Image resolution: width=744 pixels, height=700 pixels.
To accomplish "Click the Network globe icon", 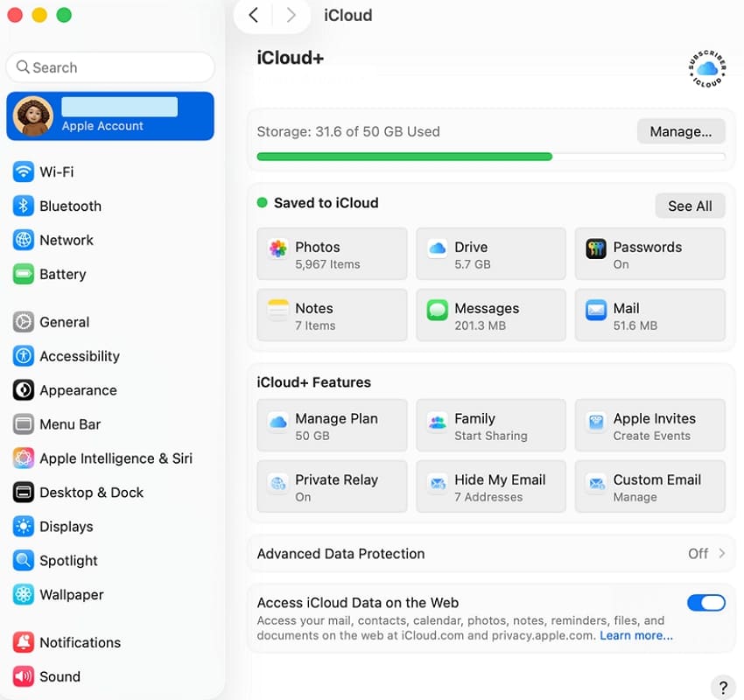I will [24, 240].
